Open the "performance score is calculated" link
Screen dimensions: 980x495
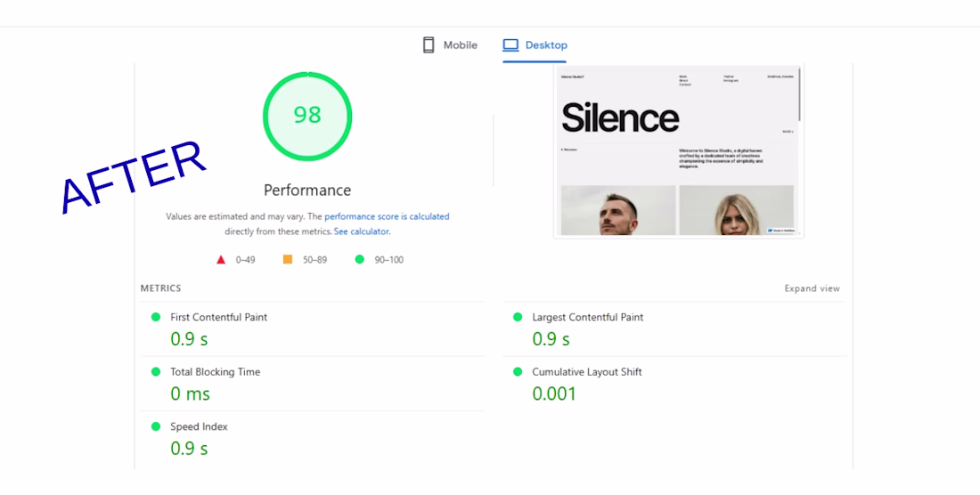(x=387, y=216)
